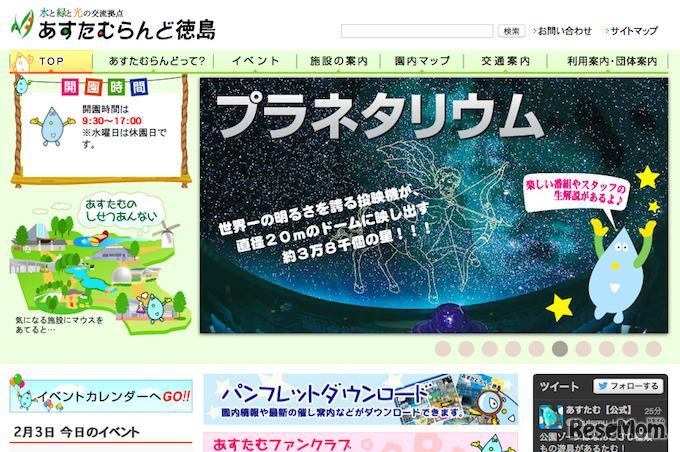Image resolution: width=680 pixels, height=452 pixels.
Task: Click the あすたむ official Twitter avatar
Action: [x=550, y=416]
